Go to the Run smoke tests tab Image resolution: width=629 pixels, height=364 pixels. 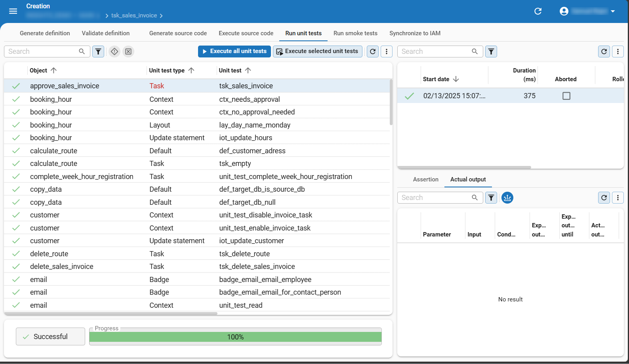[x=355, y=33]
